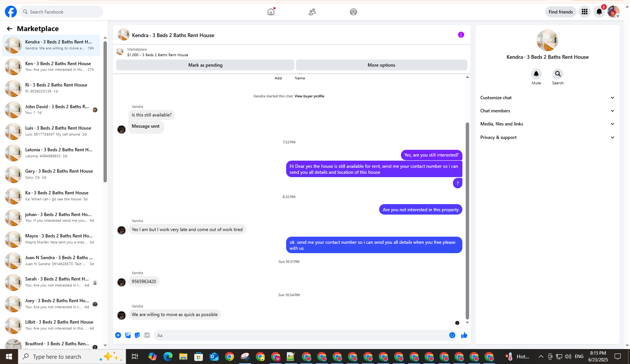Expand the Customize chat section
The image size is (630, 364).
click(547, 98)
